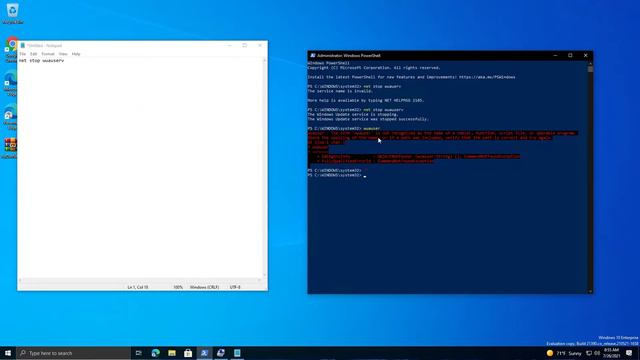This screenshot has width=640, height=360.
Task: Click the Notepad title bar icon
Action: pyautogui.click(x=22, y=46)
